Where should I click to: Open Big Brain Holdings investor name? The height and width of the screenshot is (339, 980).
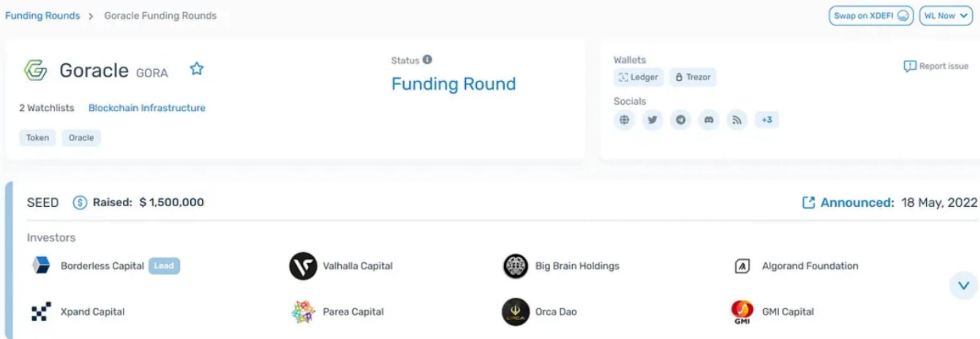tap(577, 266)
